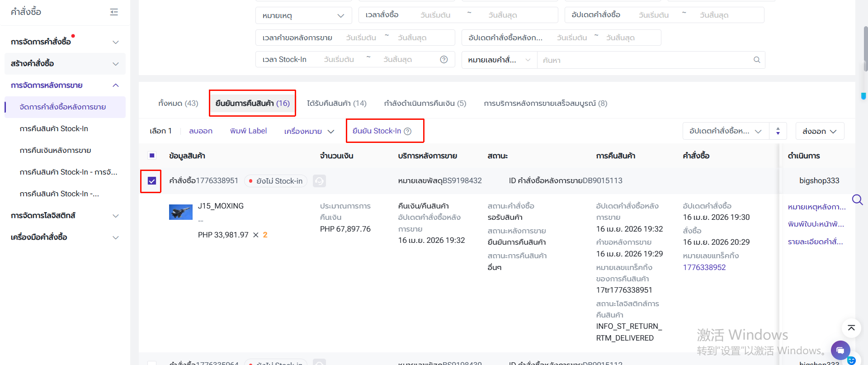Click the พิมพ์ Label button
Viewport: 868px width, 365px height.
[248, 131]
